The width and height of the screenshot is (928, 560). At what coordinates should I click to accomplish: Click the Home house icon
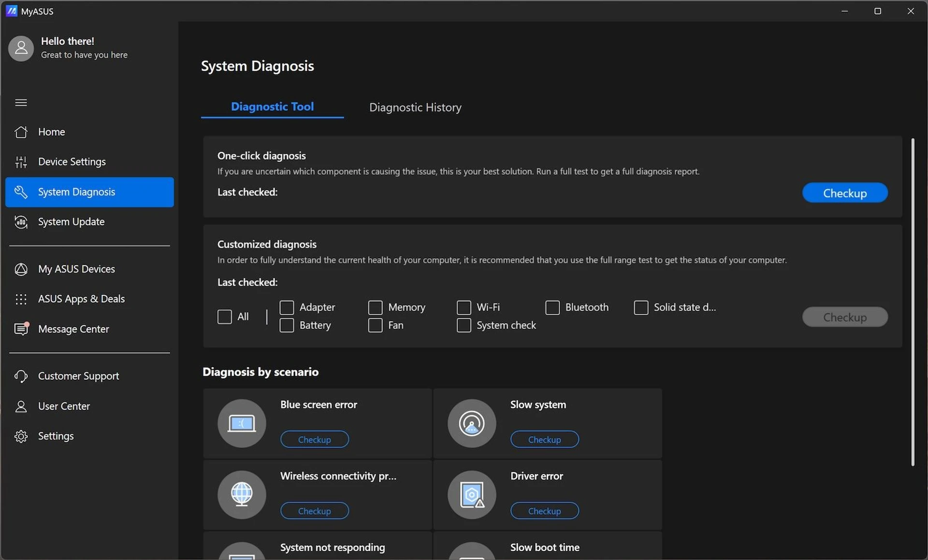[x=21, y=132]
